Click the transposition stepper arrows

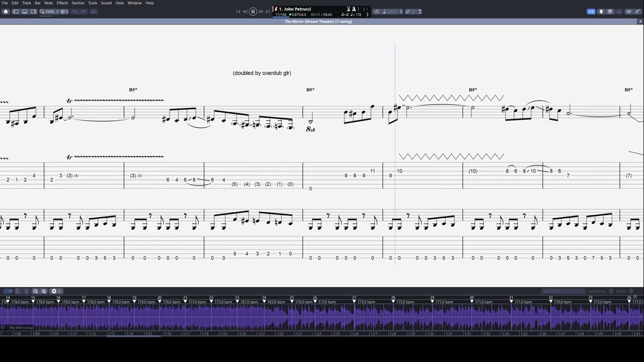(x=420, y=12)
